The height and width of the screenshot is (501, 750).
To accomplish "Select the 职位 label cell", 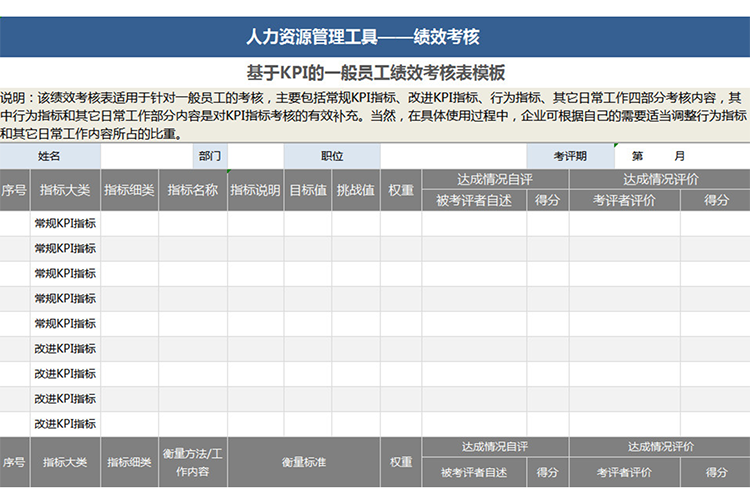I will (x=332, y=156).
